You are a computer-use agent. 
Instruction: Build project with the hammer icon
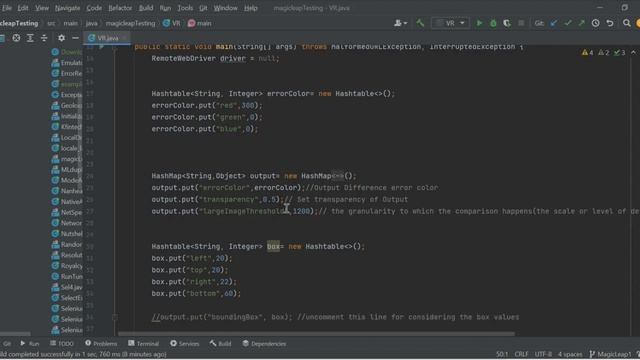click(x=420, y=23)
